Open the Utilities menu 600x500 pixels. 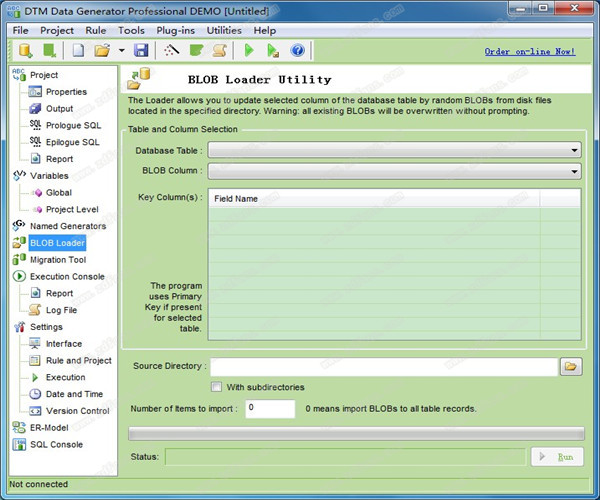point(224,30)
